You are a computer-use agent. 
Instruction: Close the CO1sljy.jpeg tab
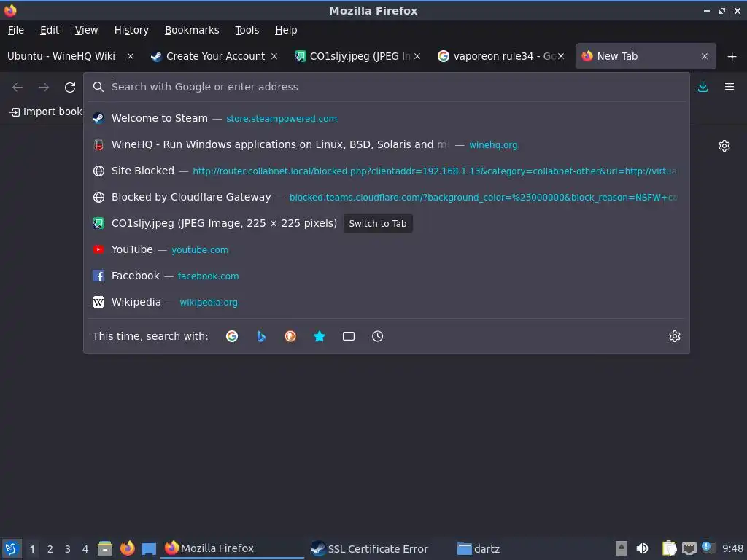coord(417,56)
